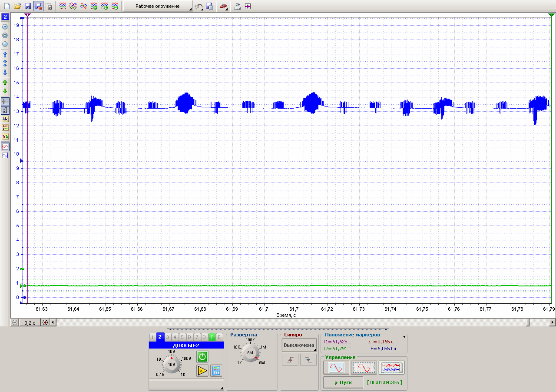Click the blue stretch-down arrow icon
Image resolution: width=556 pixels, height=392 pixels.
tap(5, 72)
